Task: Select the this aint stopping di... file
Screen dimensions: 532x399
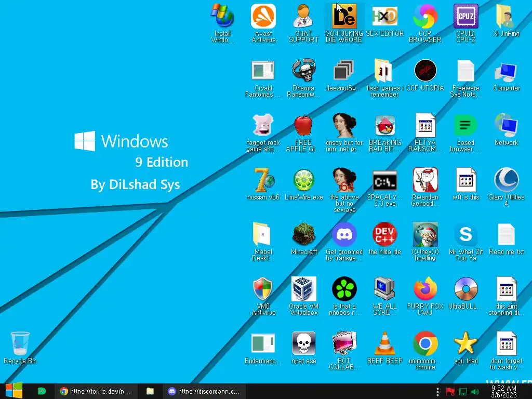Action: point(506,296)
